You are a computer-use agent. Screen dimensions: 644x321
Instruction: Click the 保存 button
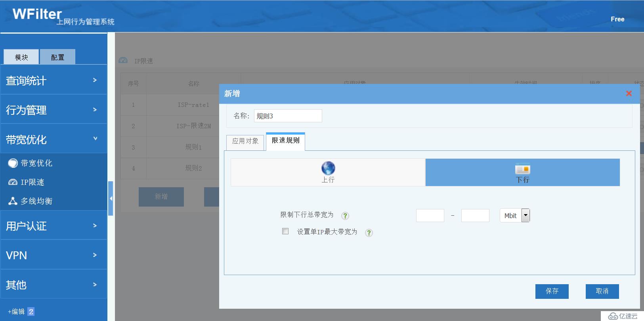552,291
